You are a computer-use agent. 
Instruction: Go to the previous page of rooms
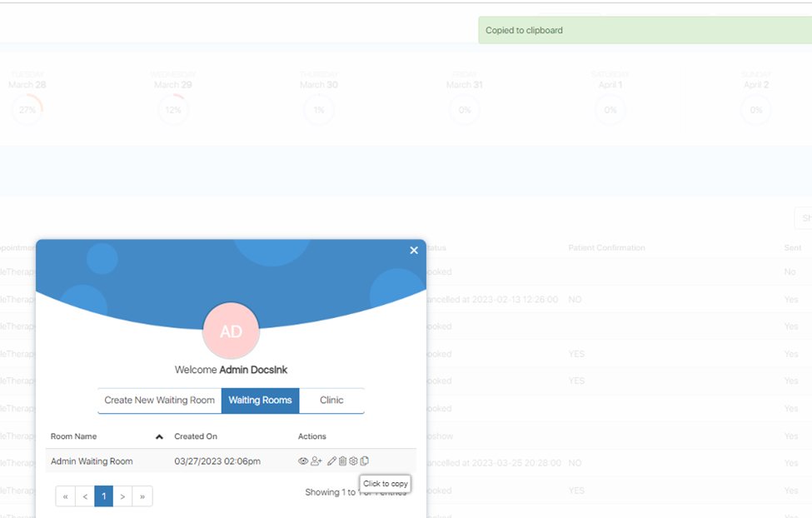(x=85, y=496)
